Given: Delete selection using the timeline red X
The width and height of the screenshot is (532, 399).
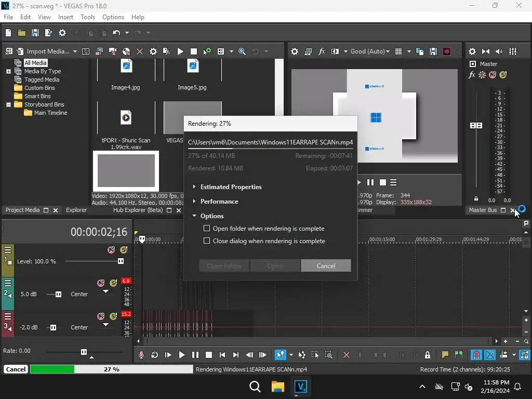Looking at the screenshot, I should pyautogui.click(x=347, y=355).
